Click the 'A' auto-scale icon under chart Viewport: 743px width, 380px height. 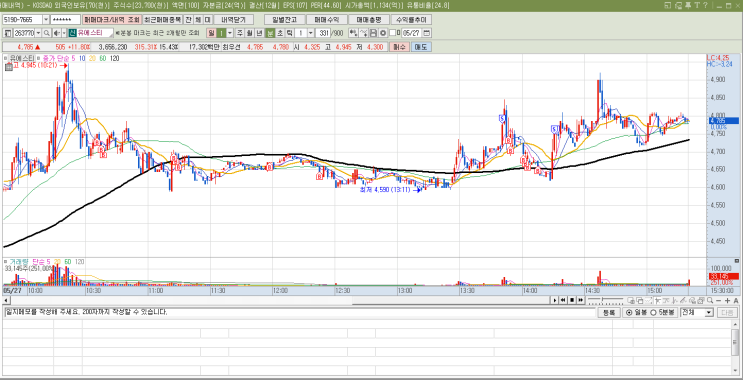736,300
